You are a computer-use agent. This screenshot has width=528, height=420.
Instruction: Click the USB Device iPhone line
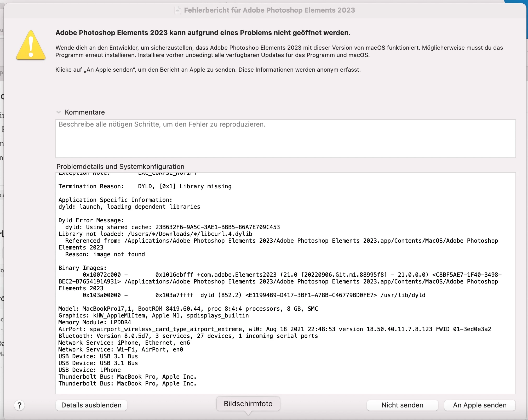[89, 370]
